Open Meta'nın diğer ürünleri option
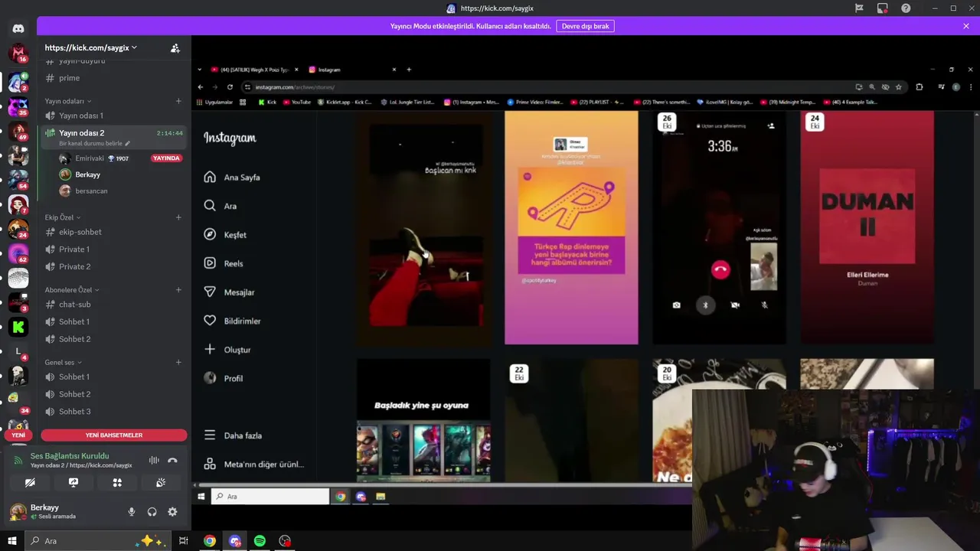This screenshot has height=551, width=980. coord(254,464)
